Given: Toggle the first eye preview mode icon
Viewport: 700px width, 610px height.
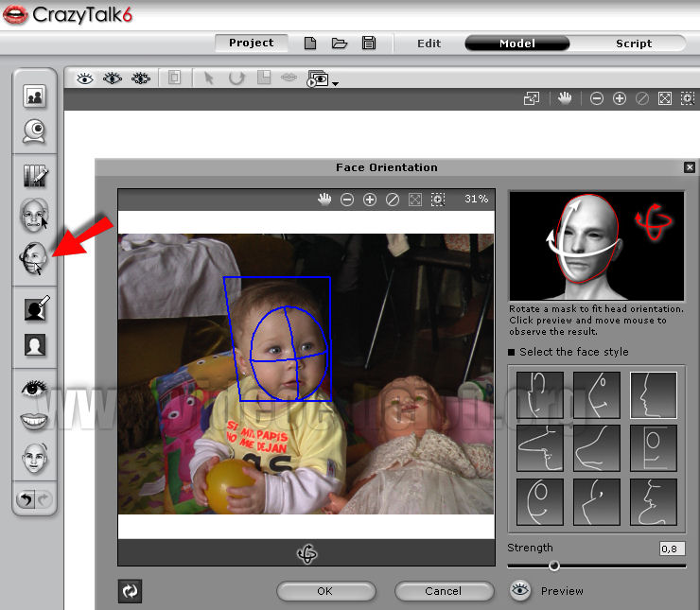Looking at the screenshot, I should tap(85, 78).
